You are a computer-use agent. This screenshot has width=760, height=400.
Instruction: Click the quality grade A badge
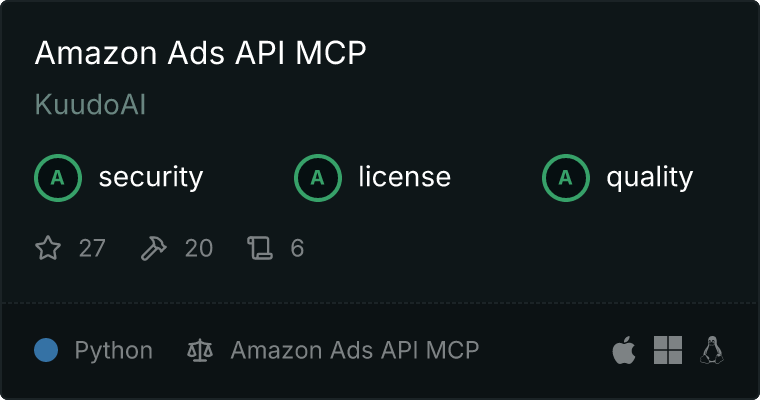click(x=566, y=178)
